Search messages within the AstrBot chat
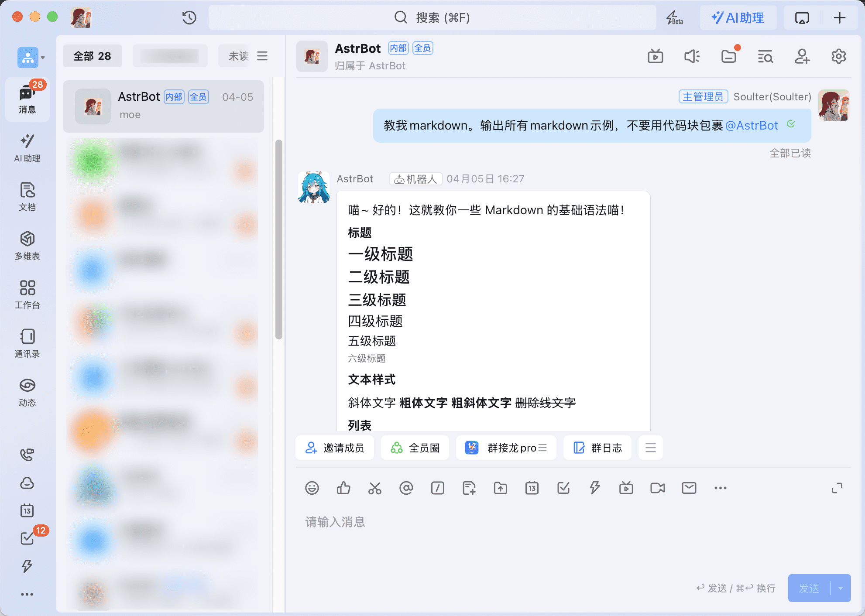The height and width of the screenshot is (616, 865). 765,56
